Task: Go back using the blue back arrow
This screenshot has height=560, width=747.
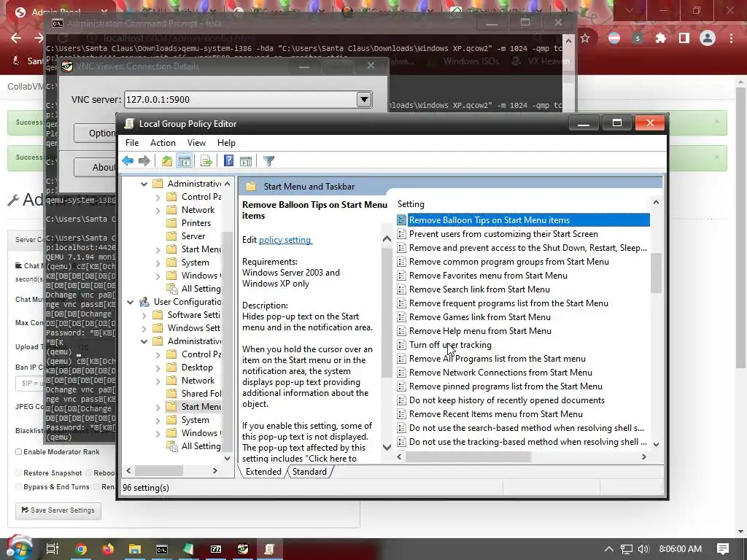Action: [128, 161]
